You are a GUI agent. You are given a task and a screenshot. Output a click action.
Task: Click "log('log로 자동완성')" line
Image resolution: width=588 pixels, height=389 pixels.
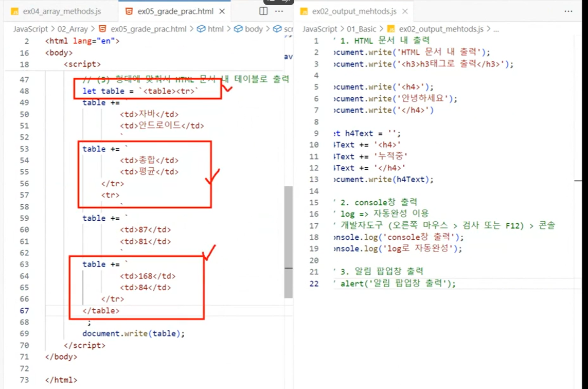click(x=398, y=249)
